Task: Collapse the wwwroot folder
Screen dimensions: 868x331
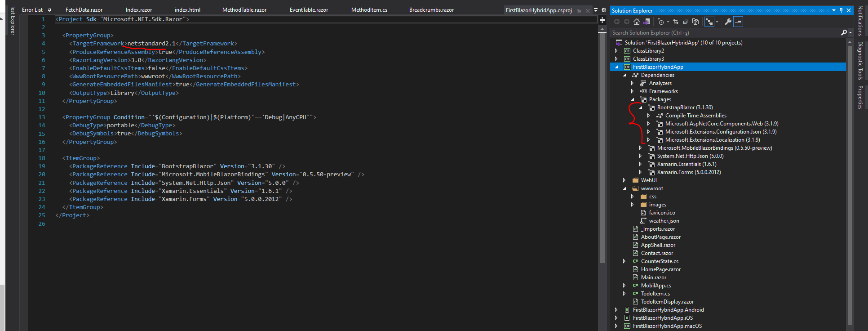Action: (624, 188)
